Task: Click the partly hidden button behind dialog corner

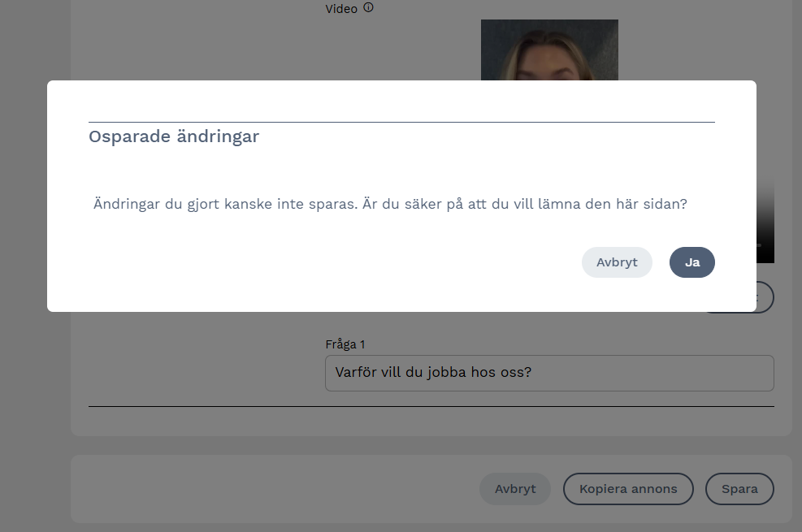Action: pos(765,297)
